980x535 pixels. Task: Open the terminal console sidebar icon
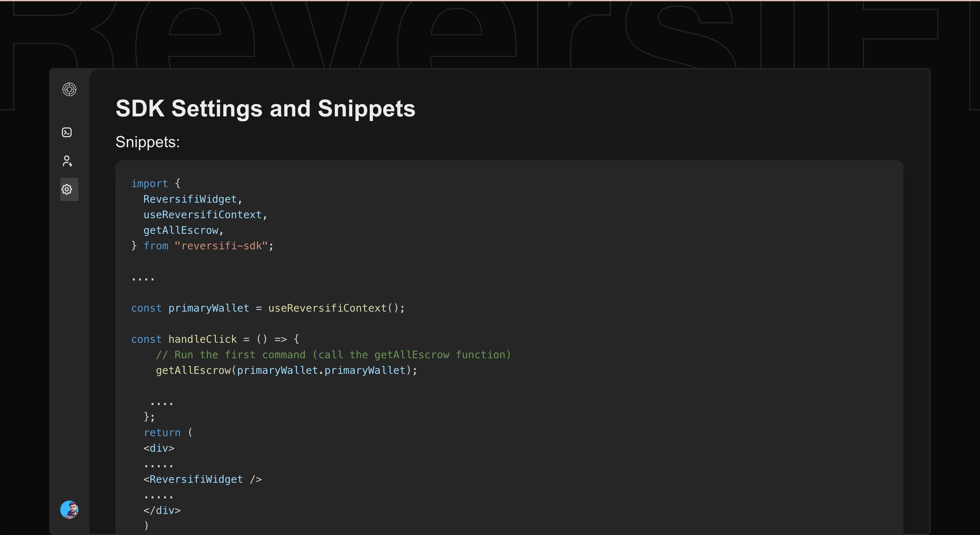click(x=67, y=132)
